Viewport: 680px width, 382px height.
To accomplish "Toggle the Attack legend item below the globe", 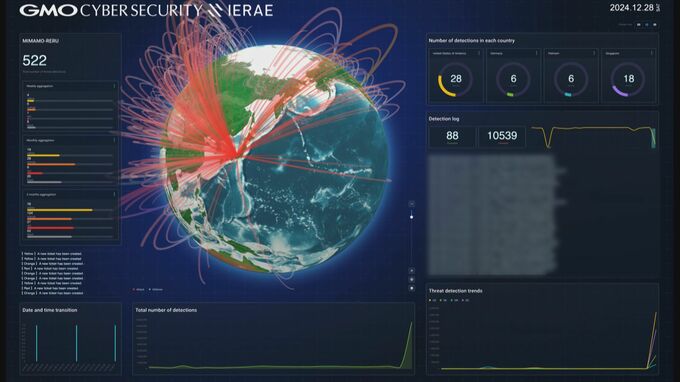I will point(139,290).
